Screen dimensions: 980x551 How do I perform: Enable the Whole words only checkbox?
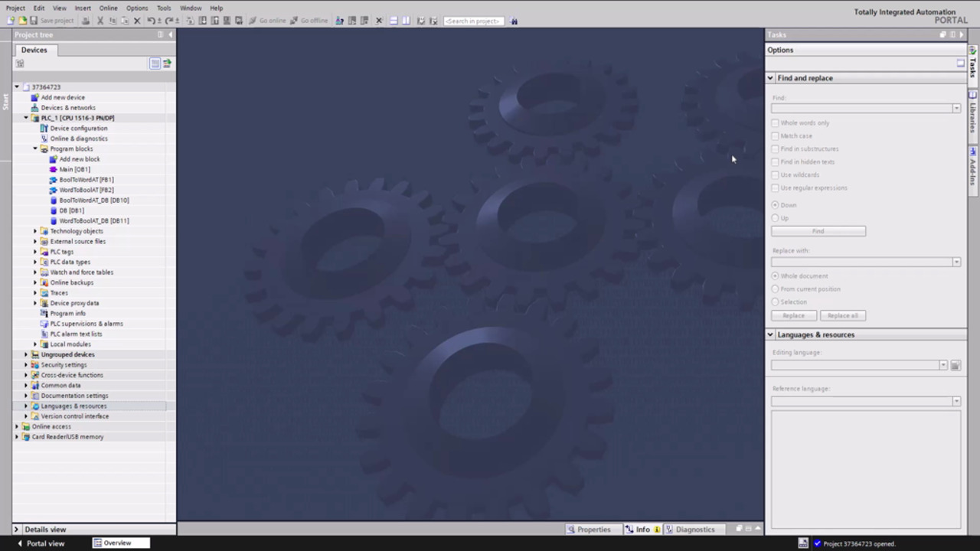(775, 122)
